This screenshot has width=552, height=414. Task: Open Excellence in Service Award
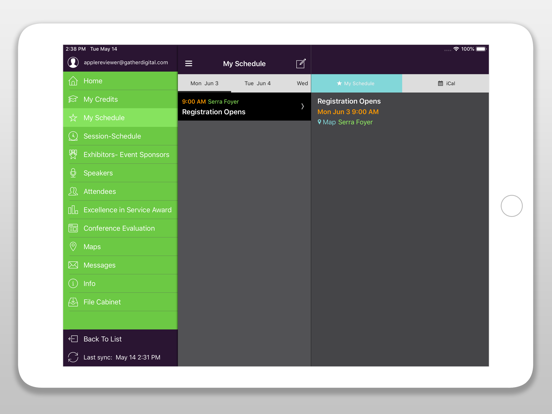(x=120, y=210)
